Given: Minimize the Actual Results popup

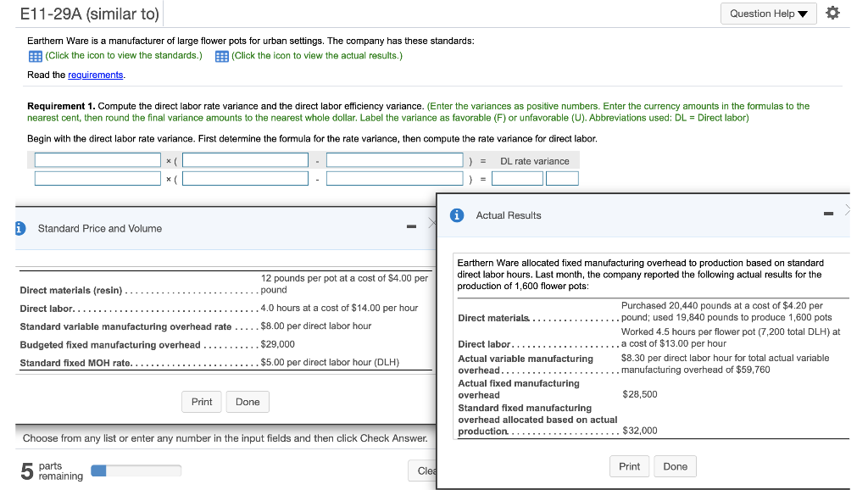Looking at the screenshot, I should 828,213.
